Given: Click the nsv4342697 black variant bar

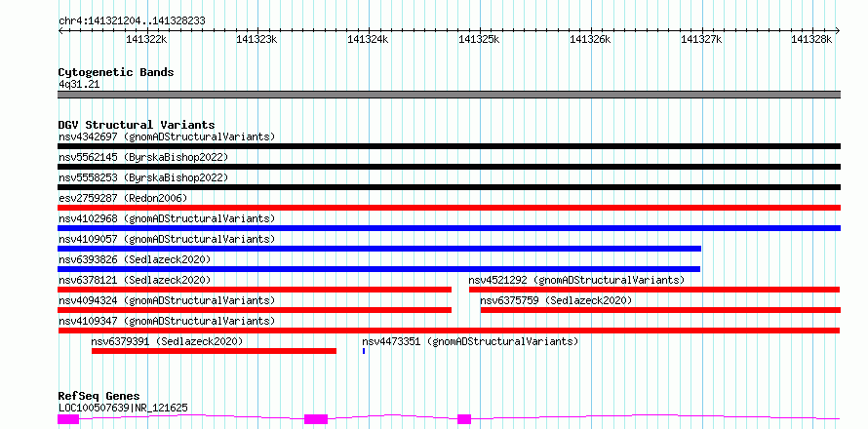Looking at the screenshot, I should 449,146.
